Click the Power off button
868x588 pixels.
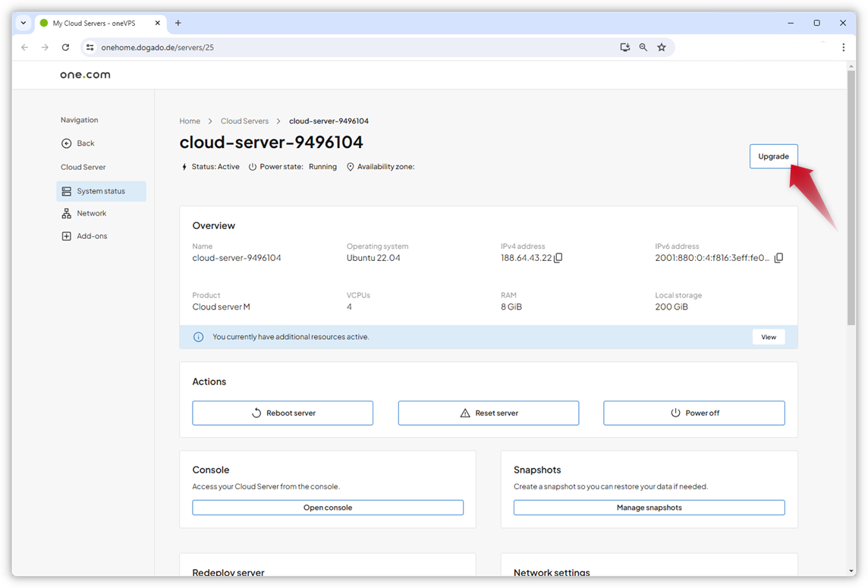[x=693, y=413]
